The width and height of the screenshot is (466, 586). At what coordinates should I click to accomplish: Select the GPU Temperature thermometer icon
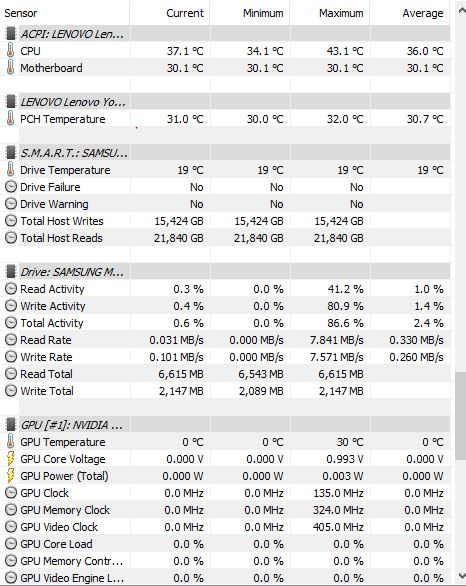[10, 442]
